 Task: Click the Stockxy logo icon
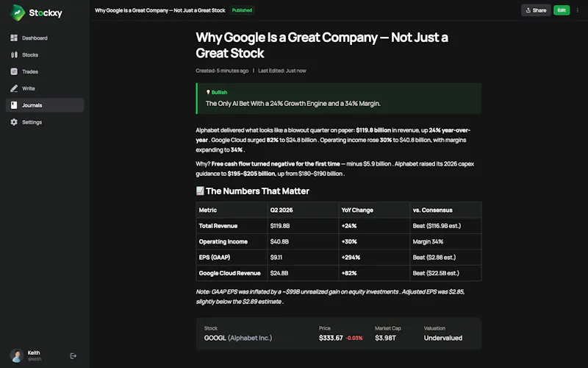17,13
